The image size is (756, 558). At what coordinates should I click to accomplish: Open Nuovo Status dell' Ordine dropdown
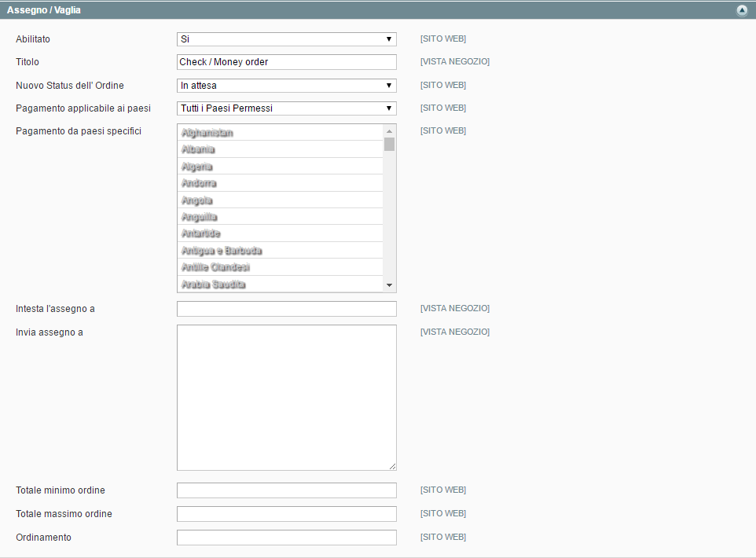click(x=286, y=86)
